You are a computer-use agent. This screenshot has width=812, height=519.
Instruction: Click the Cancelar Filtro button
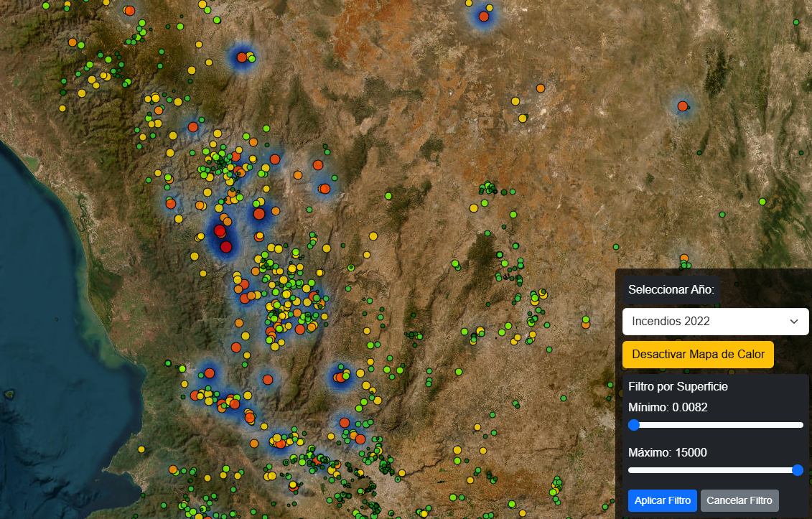point(739,500)
